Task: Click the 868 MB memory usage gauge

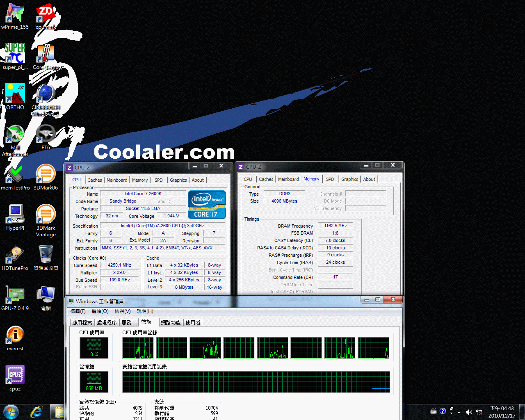Action: click(x=94, y=382)
